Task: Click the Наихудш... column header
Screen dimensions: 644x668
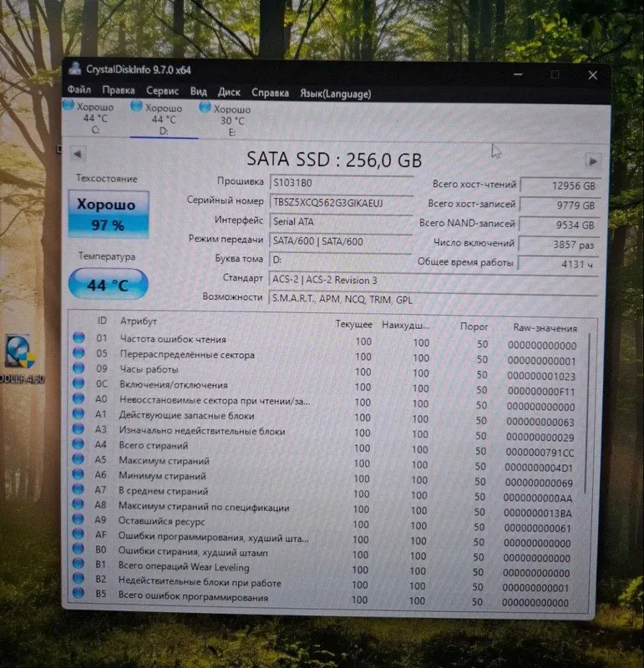Action: pyautogui.click(x=406, y=326)
